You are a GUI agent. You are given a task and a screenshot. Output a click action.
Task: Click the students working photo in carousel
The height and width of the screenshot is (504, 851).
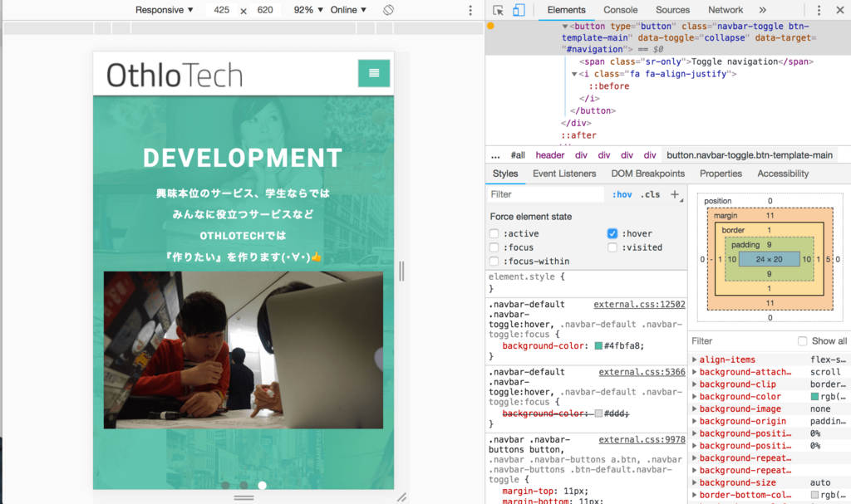[x=243, y=350]
